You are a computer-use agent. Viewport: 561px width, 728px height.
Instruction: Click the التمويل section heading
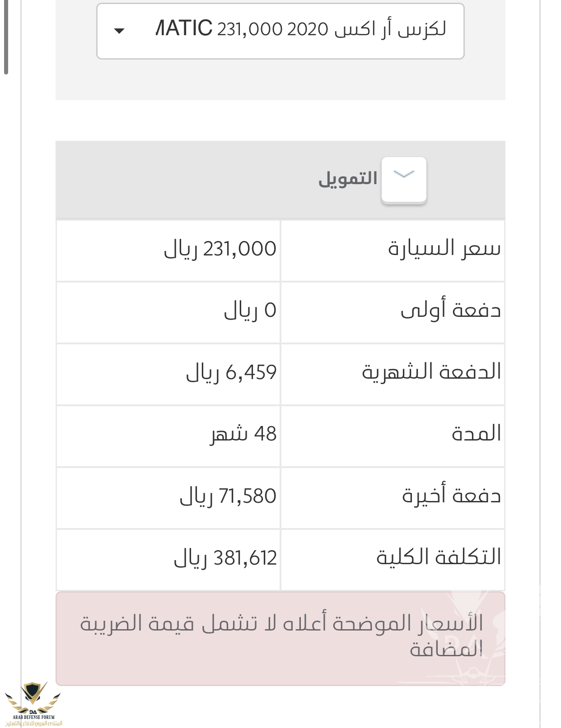[348, 179]
